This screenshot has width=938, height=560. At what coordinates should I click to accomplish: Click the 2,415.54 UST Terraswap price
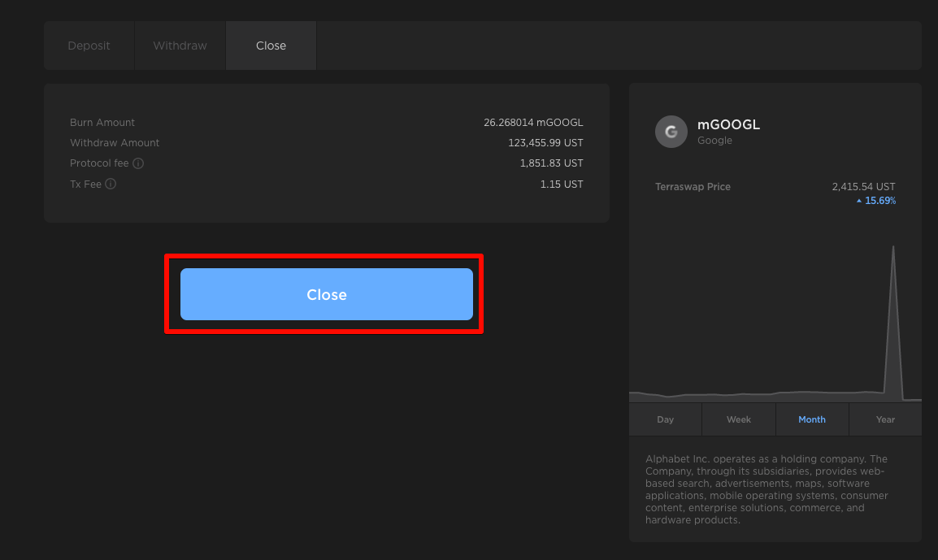(863, 187)
